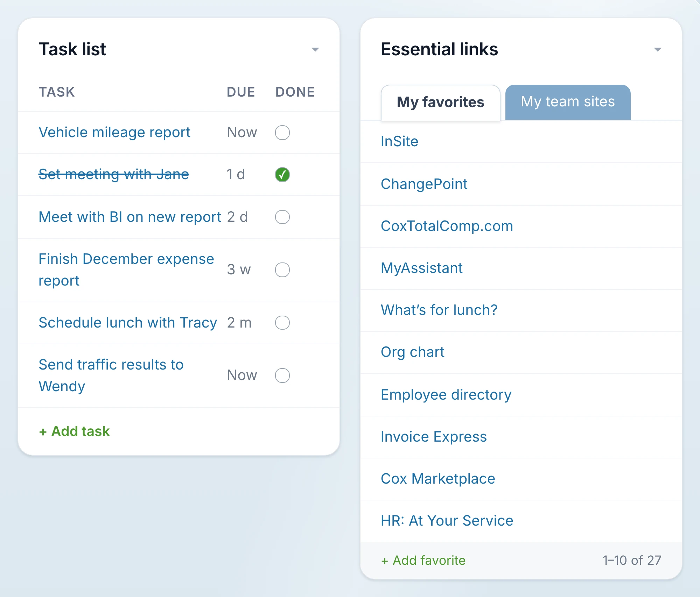Open Schedule lunch with Tracy task
The width and height of the screenshot is (700, 597).
128,323
